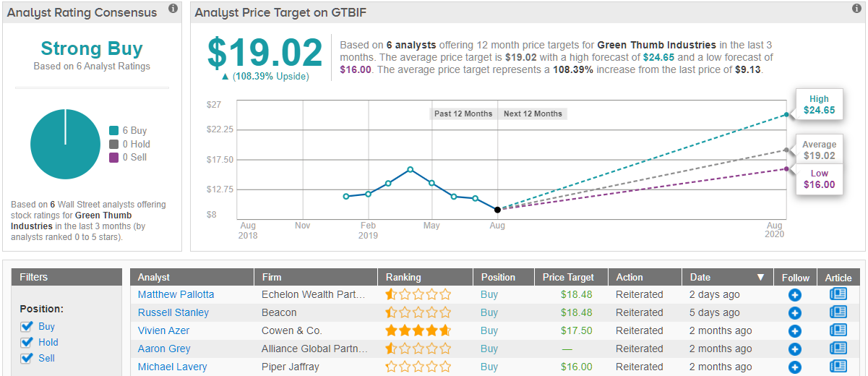Follow analyst Vivien Azer with plus icon
868x376 pixels.
[794, 331]
